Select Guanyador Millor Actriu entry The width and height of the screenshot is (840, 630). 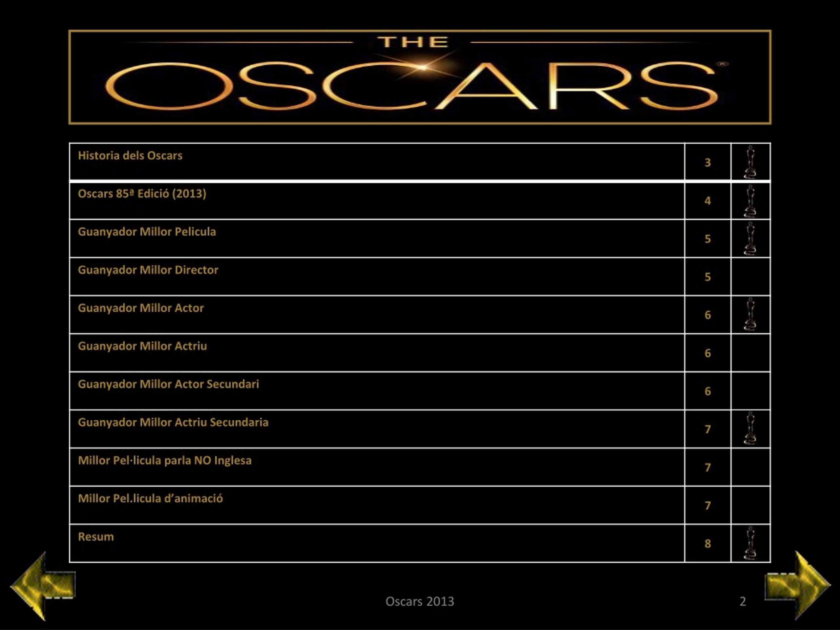coord(142,346)
